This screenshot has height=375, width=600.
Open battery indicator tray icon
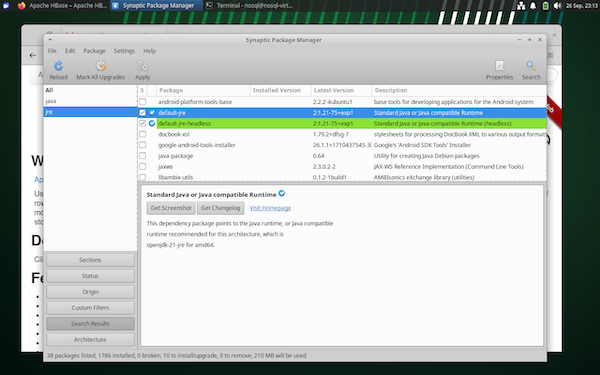click(x=545, y=6)
